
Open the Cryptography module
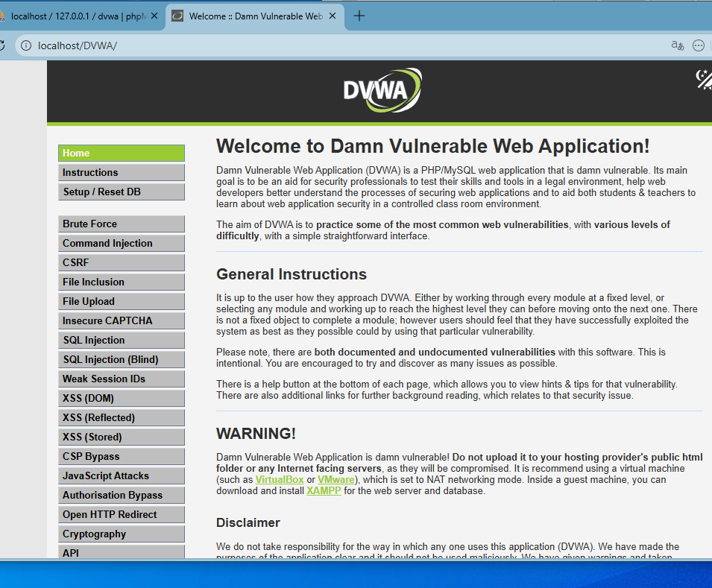(122, 534)
